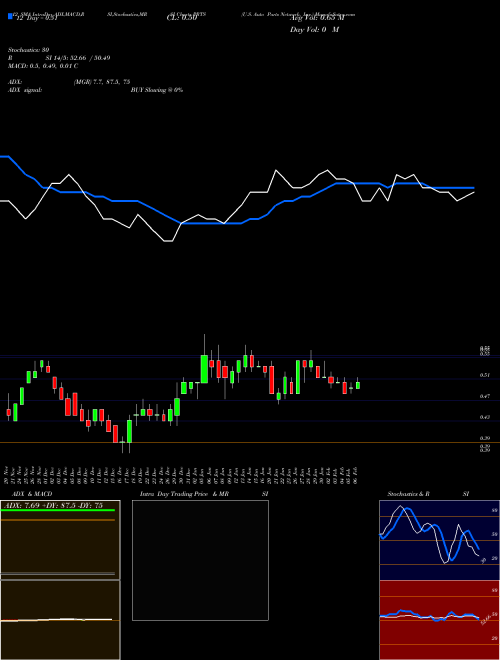500x660 pixels.
Task: Click the 0.51 price axis label
Action: click(x=485, y=375)
